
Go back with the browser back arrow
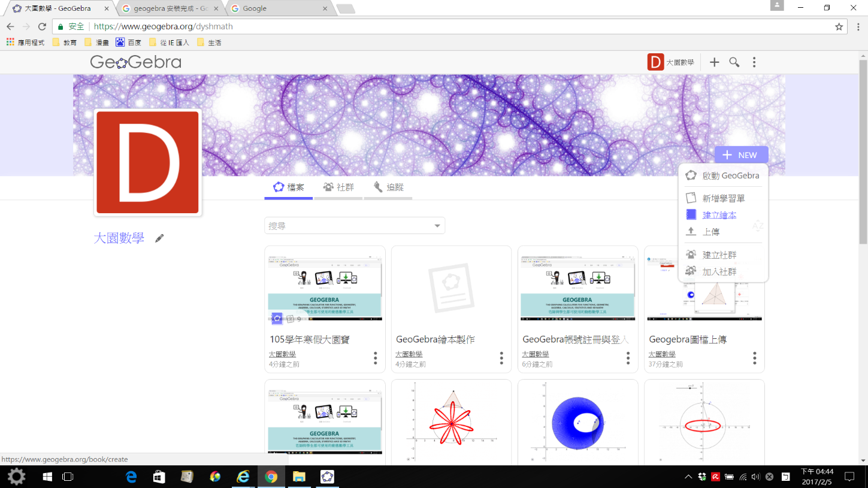pyautogui.click(x=10, y=26)
